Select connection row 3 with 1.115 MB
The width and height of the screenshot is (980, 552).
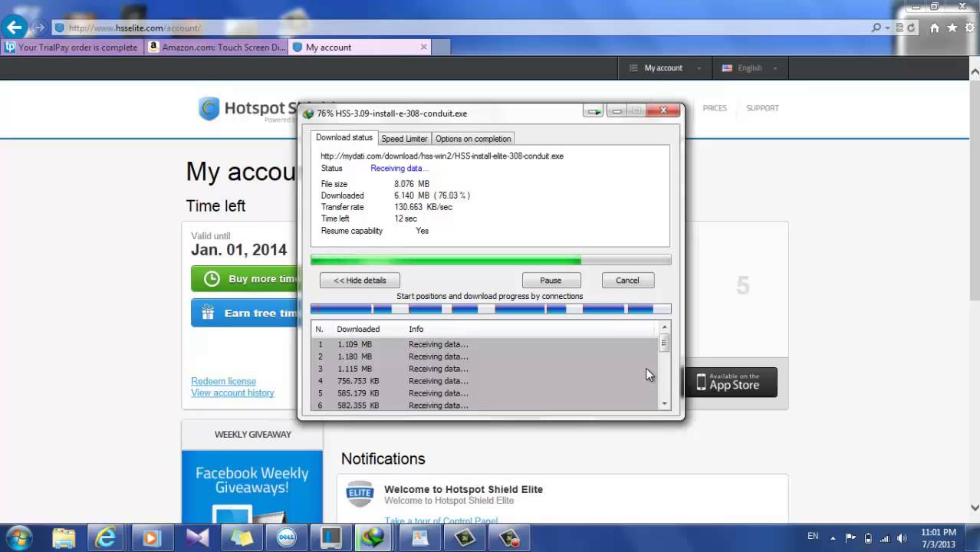(x=485, y=369)
